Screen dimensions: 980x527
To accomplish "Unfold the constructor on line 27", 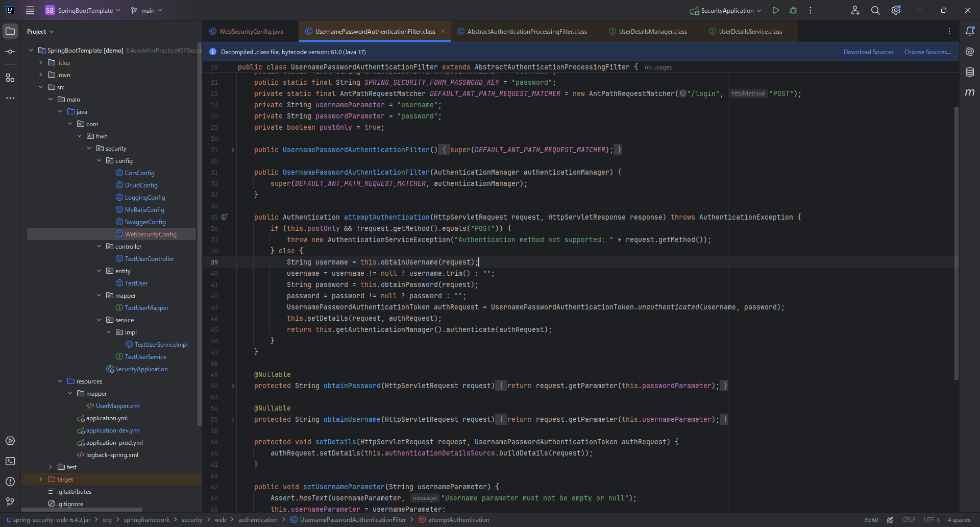I will click(233, 150).
